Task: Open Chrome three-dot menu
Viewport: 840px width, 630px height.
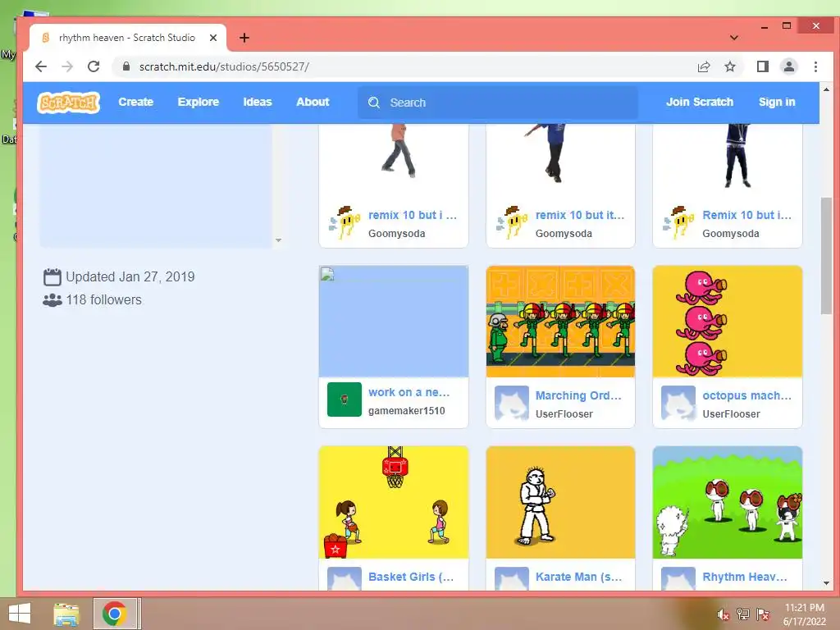Action: (x=815, y=66)
